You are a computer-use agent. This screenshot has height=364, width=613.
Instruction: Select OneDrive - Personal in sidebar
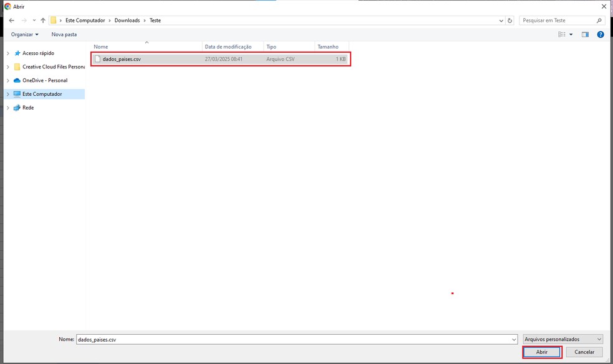coord(45,80)
